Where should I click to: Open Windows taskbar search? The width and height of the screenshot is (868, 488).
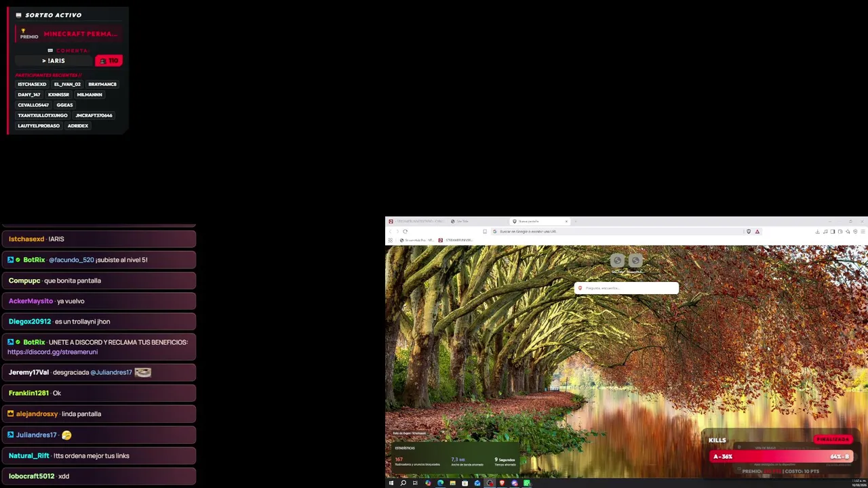point(403,483)
